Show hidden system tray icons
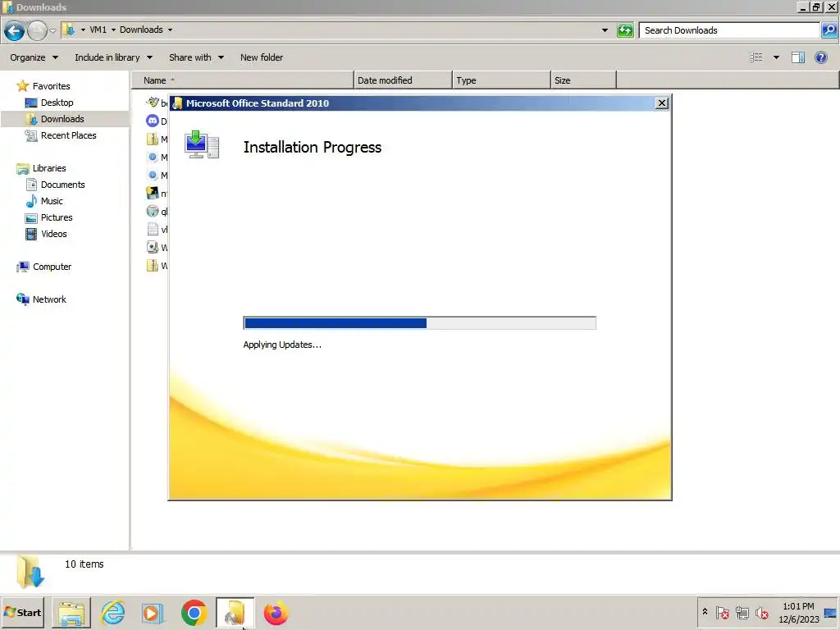Viewport: 840px width, 630px height. [705, 612]
